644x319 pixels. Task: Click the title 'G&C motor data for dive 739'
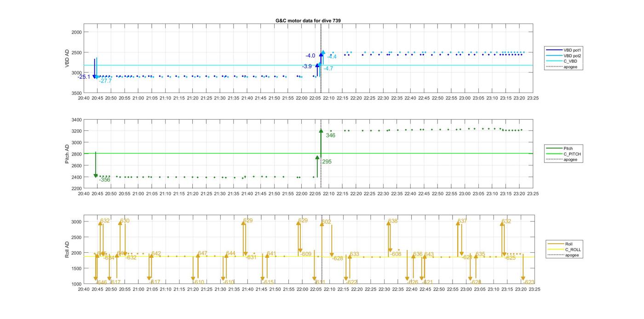click(x=308, y=21)
